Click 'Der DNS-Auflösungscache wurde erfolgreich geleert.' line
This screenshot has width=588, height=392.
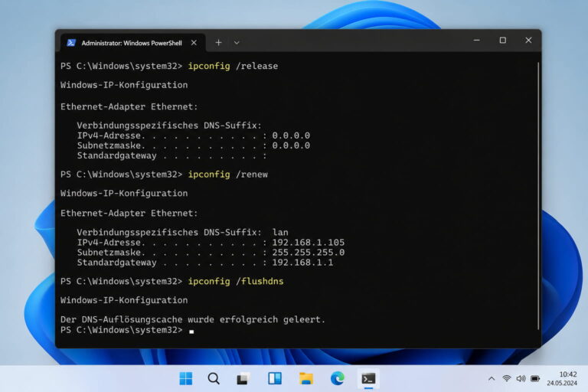click(193, 319)
